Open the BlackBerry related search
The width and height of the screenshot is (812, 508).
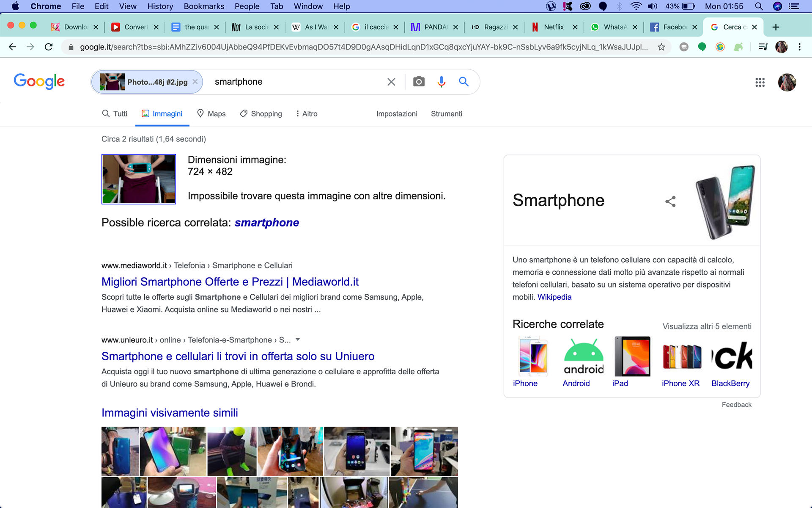(731, 362)
